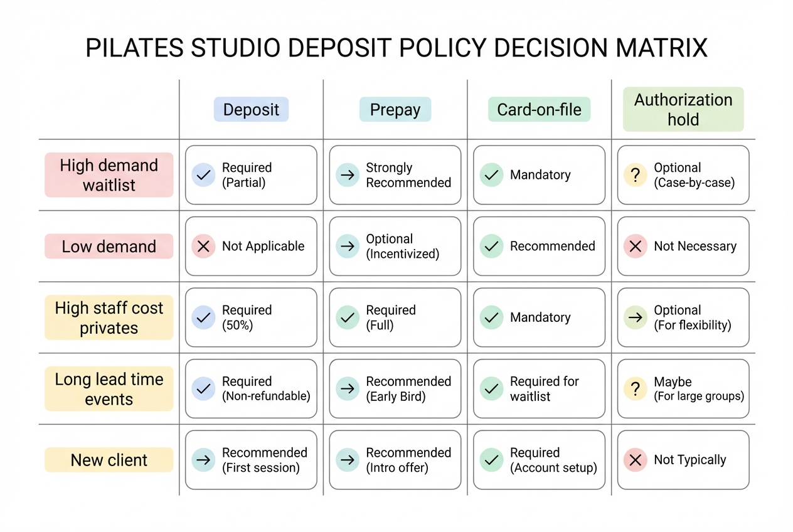
Task: Open the Card-on-file column header
Action: tap(539, 109)
